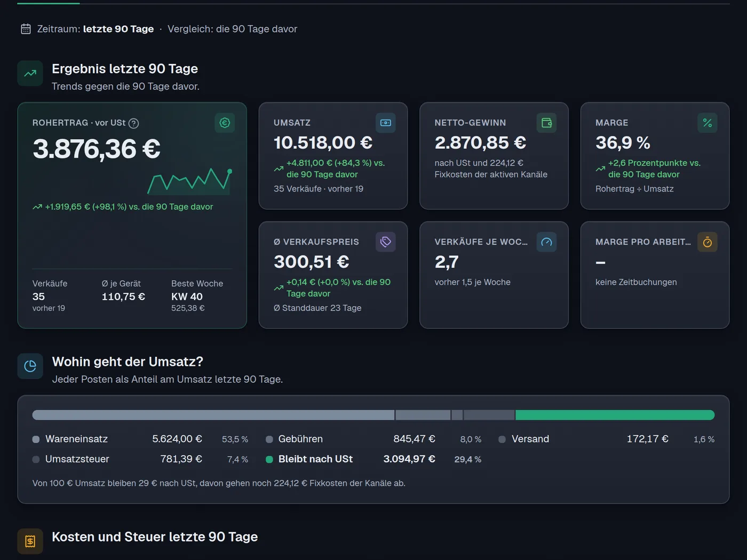Click the 'Rohertrag ÷ Umsatz' note

(634, 189)
